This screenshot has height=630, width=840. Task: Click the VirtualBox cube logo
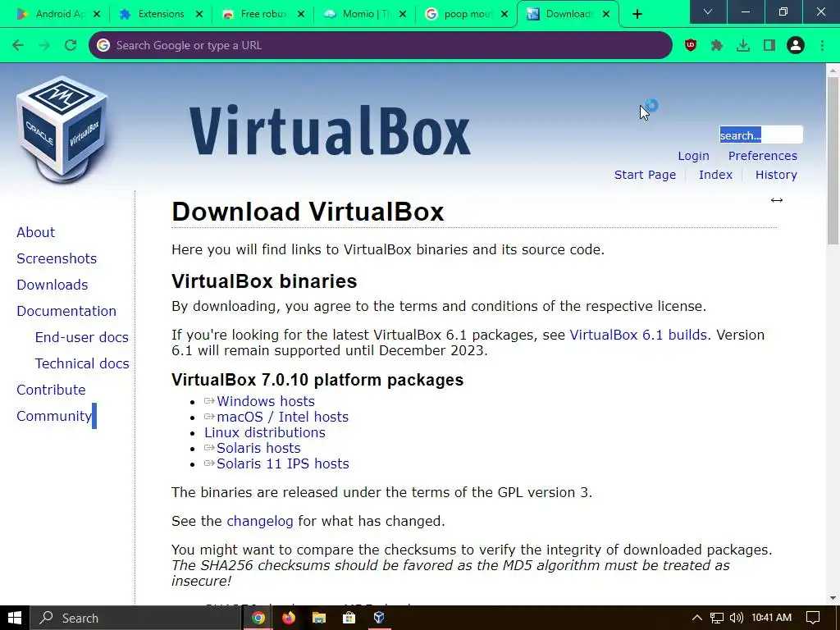(62, 129)
